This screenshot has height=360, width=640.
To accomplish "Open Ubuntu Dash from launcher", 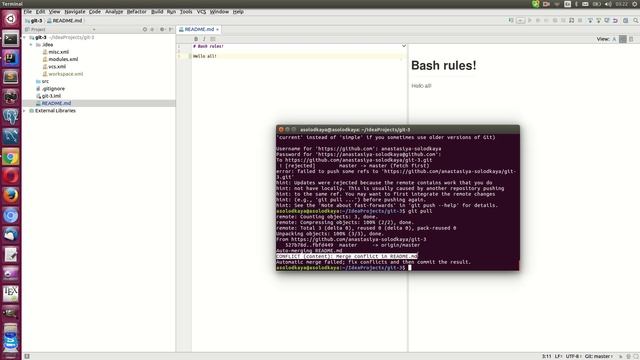I will 11,19.
